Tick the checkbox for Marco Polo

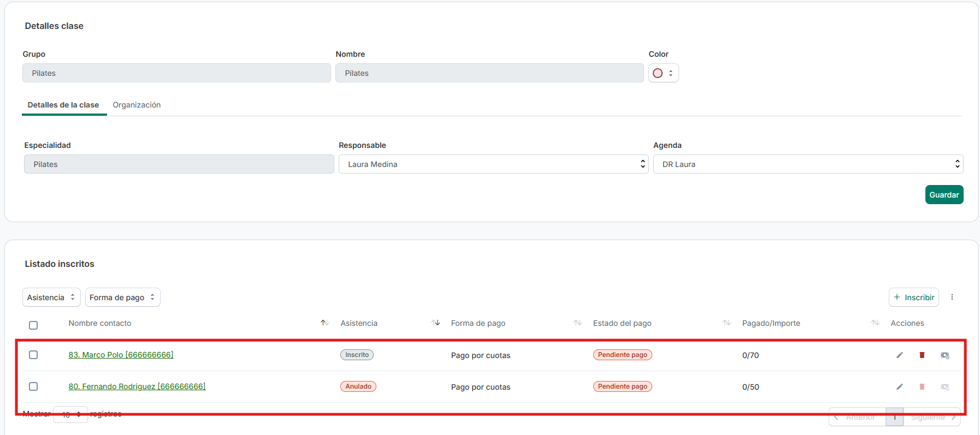[33, 355]
